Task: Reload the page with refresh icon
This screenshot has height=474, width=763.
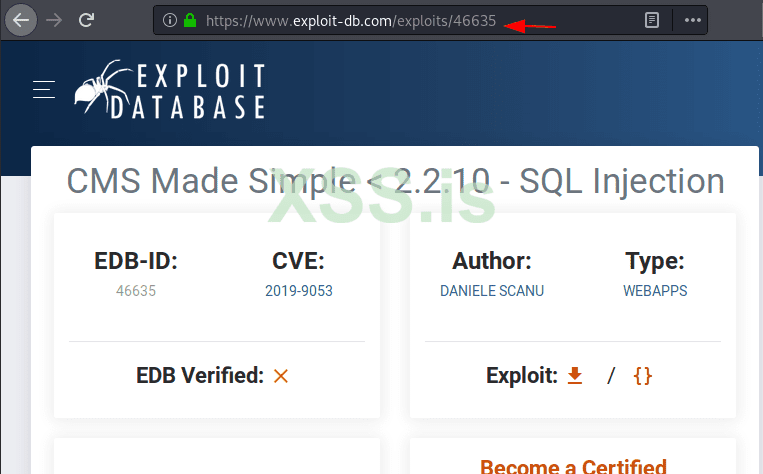Action: point(86,20)
